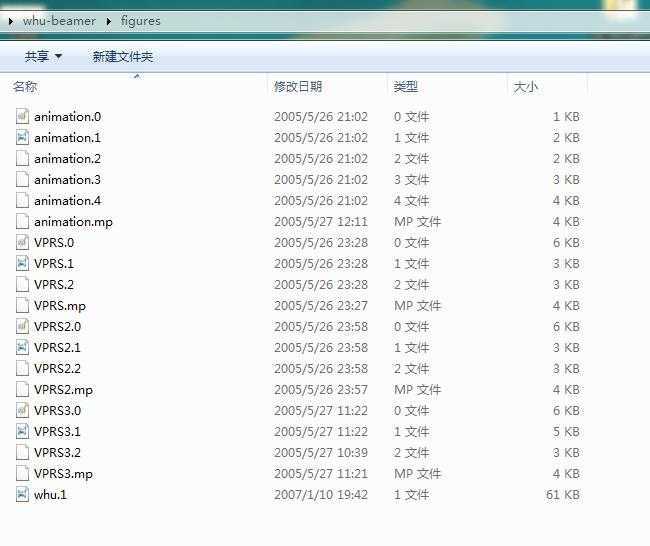Viewport: 650px width, 546px height.
Task: Select the file named VPRS3.mp
Action: point(63,474)
